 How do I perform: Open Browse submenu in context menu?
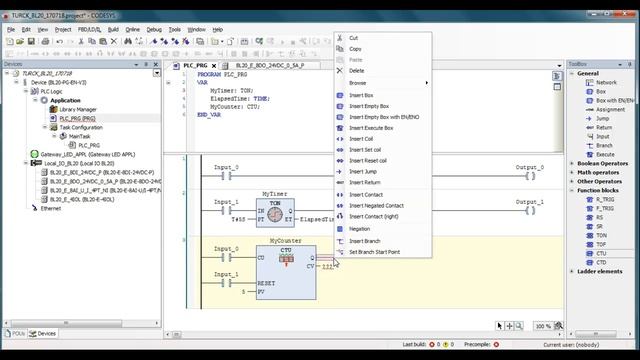(383, 83)
